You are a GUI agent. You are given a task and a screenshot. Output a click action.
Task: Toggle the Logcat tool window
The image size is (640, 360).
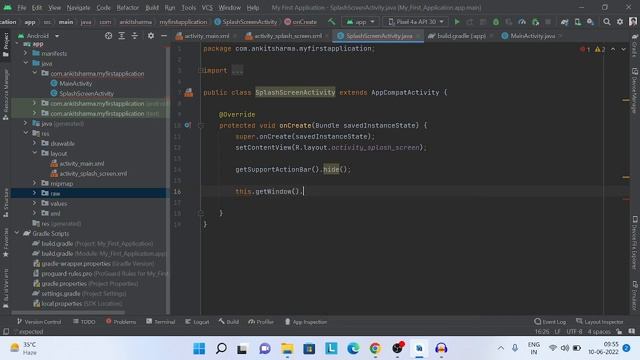pos(197,322)
